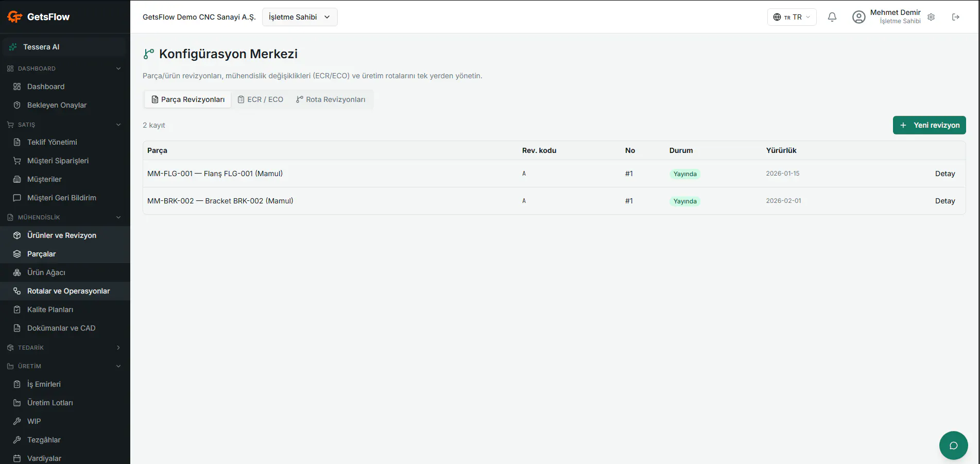Click the date 2026-02-01

pyautogui.click(x=783, y=201)
